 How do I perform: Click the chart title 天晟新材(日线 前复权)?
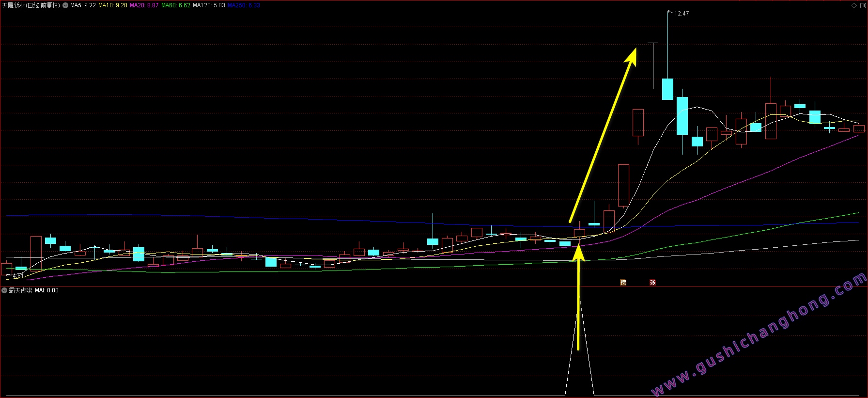click(31, 5)
